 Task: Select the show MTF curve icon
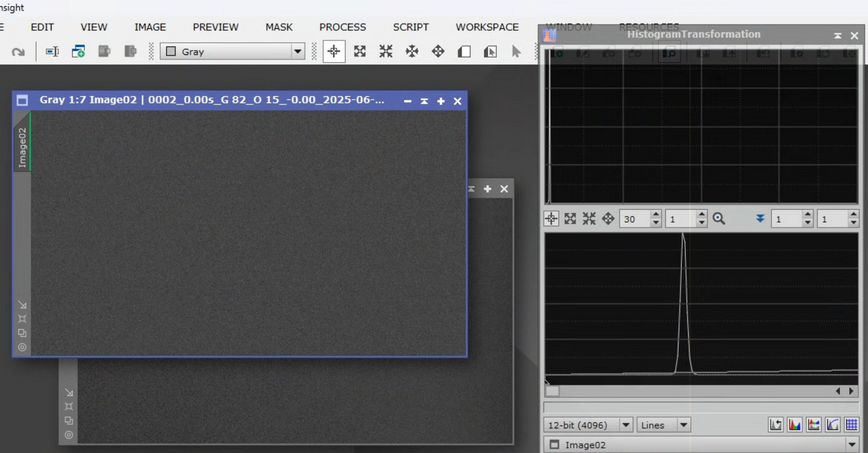pos(833,424)
